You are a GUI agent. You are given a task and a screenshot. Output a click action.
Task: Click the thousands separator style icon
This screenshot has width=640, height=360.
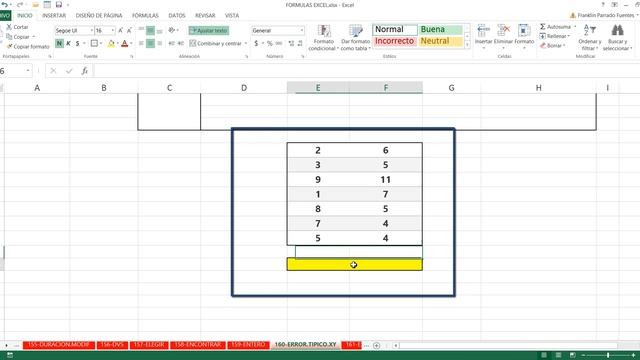(279, 43)
